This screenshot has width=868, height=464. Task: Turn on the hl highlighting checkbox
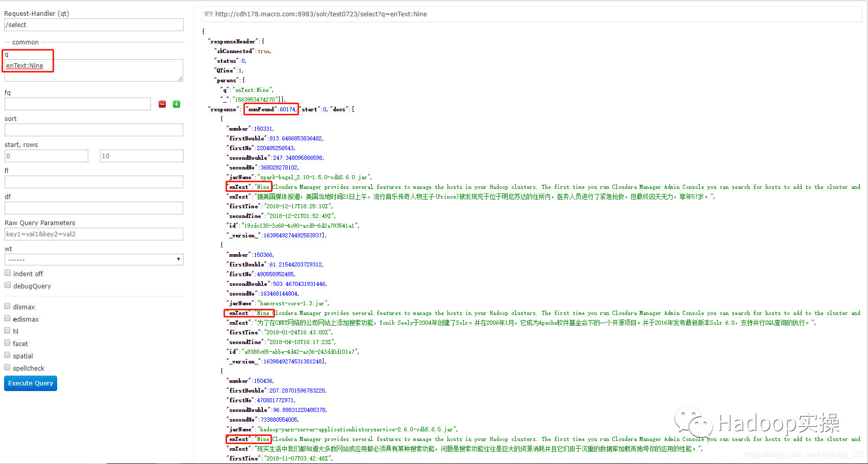pos(7,331)
